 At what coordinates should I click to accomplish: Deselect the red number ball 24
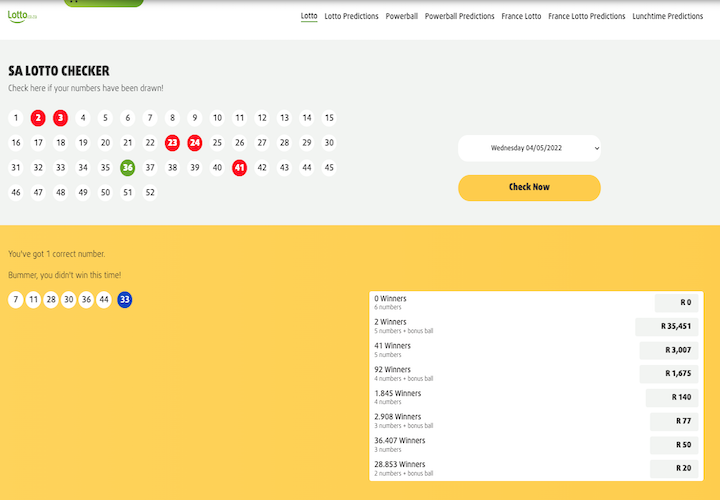(x=195, y=143)
